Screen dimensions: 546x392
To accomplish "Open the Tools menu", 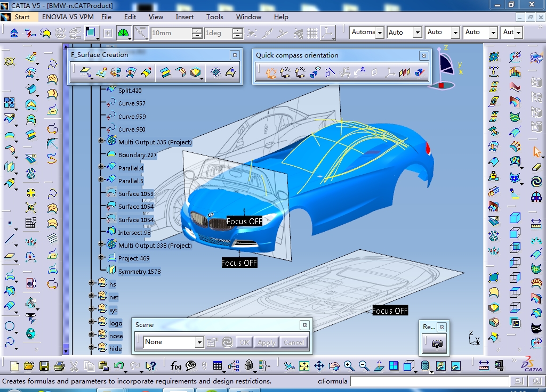I will click(214, 17).
